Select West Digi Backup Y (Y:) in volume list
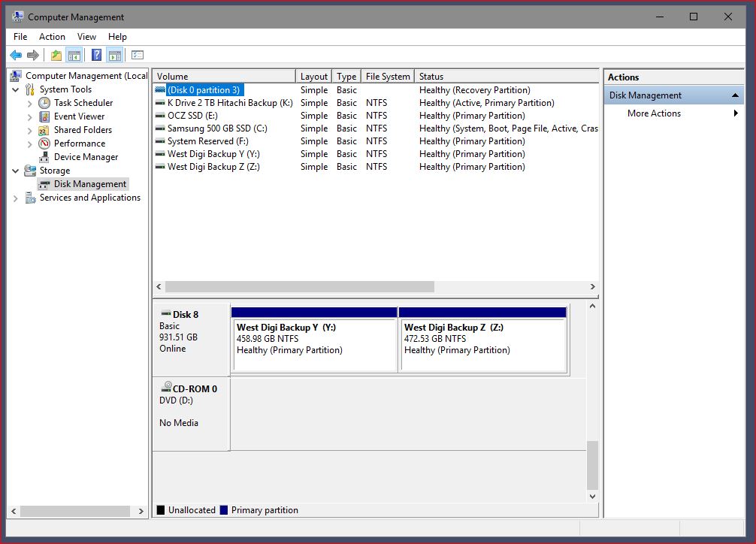The image size is (756, 544). tap(213, 154)
